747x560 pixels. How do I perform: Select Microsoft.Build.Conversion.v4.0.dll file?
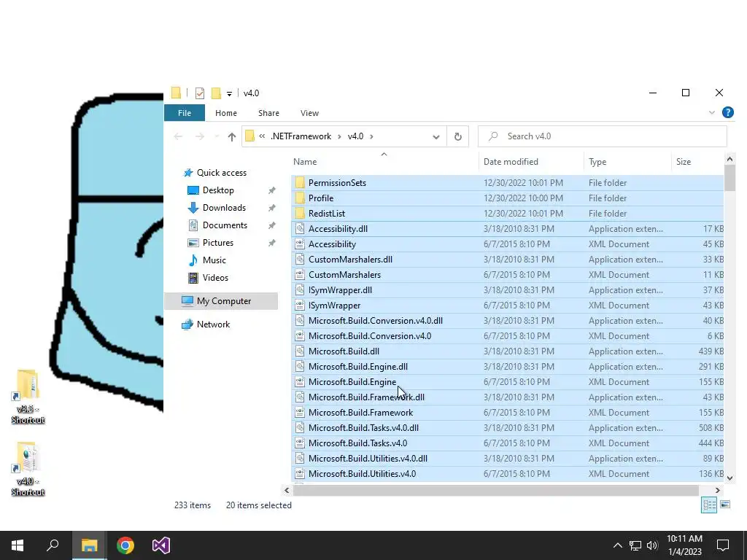click(x=508, y=321)
